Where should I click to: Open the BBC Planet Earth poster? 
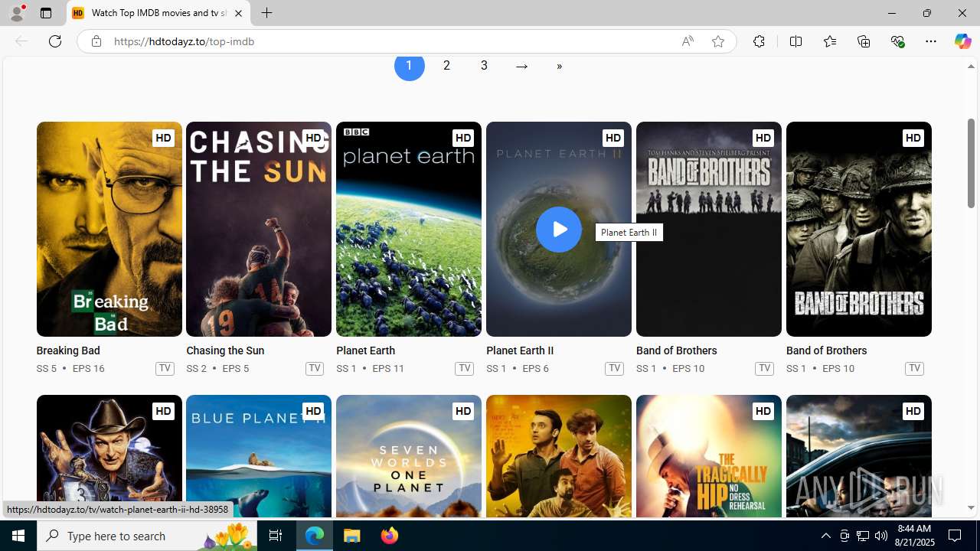[409, 229]
